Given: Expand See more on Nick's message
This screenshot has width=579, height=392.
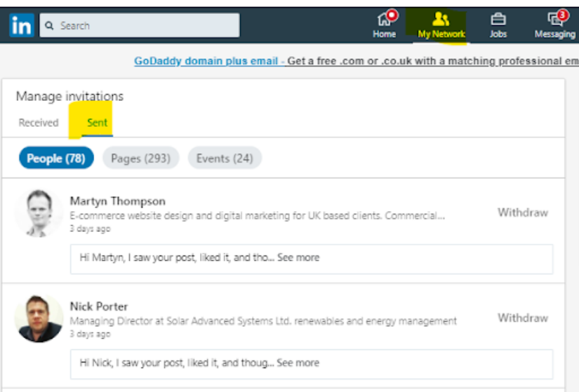Looking at the screenshot, I should coord(298,363).
